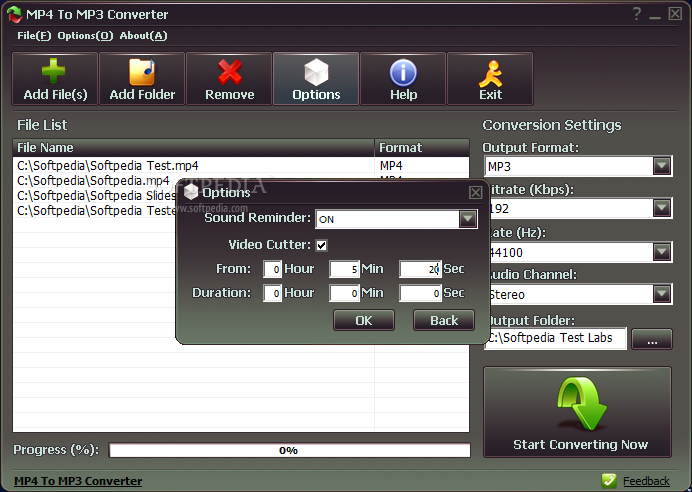Image resolution: width=692 pixels, height=492 pixels.
Task: Click the Start Converting Now green arrow
Action: 580,411
